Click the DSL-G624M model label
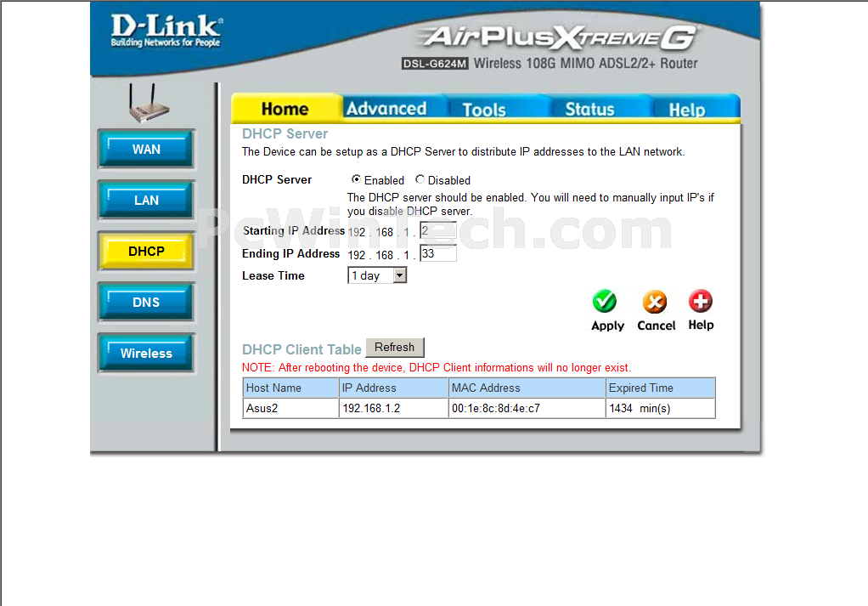This screenshot has height=606, width=868. pyautogui.click(x=435, y=64)
